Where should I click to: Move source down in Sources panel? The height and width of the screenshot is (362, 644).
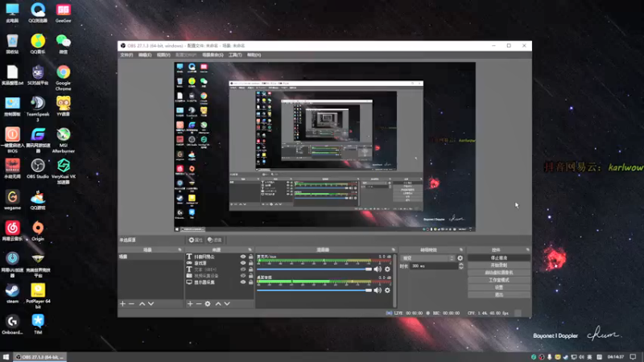tap(227, 304)
